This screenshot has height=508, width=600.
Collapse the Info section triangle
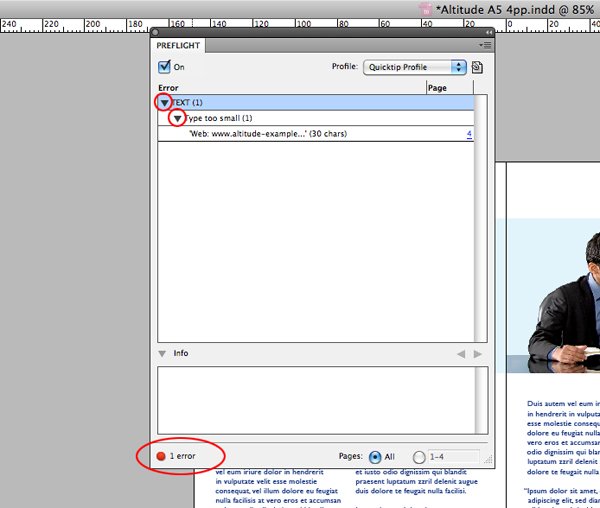162,353
